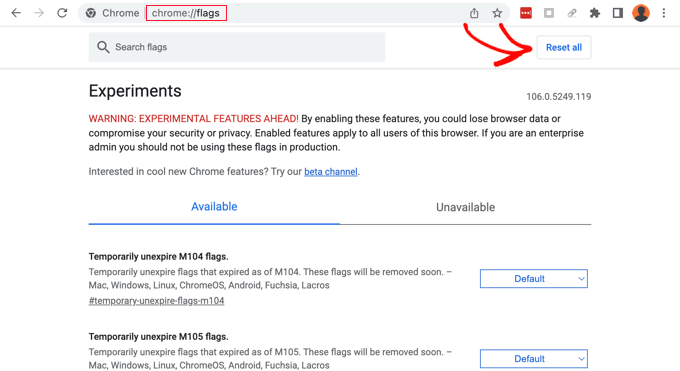Click into the Search flags field
Image resolution: width=680 pixels, height=371 pixels.
pyautogui.click(x=237, y=47)
